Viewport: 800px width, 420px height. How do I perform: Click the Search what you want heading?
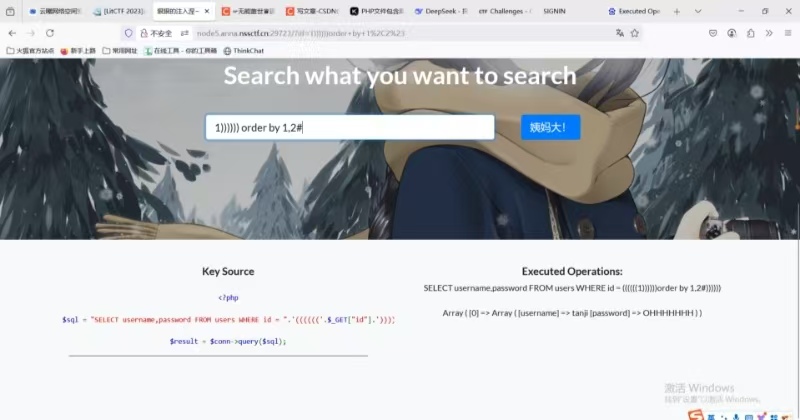coord(400,76)
